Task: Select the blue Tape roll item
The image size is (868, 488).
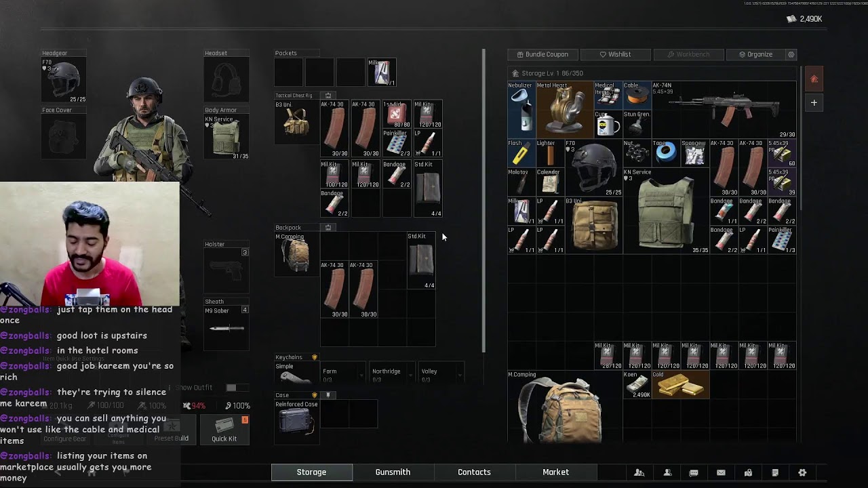Action: (665, 153)
